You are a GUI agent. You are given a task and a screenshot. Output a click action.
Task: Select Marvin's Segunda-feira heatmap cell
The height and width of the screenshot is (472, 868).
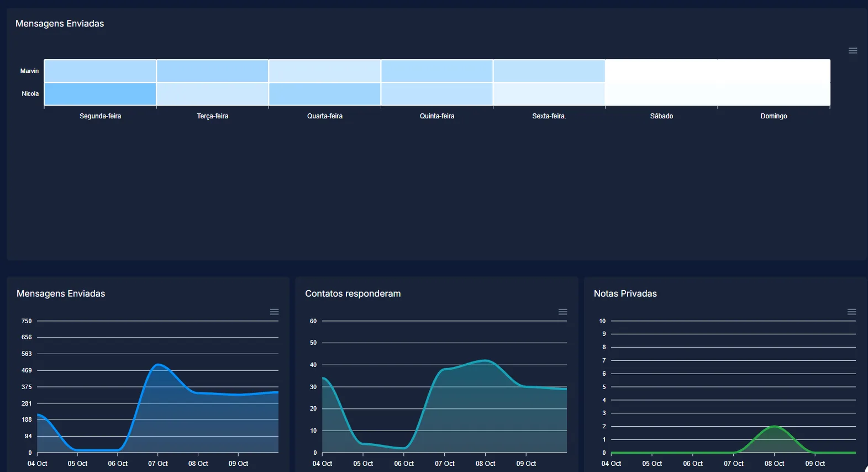tap(100, 71)
